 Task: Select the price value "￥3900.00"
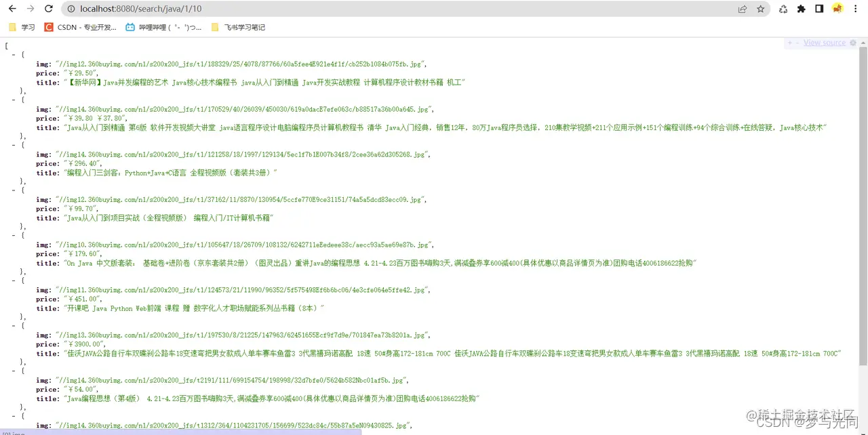[x=84, y=344]
